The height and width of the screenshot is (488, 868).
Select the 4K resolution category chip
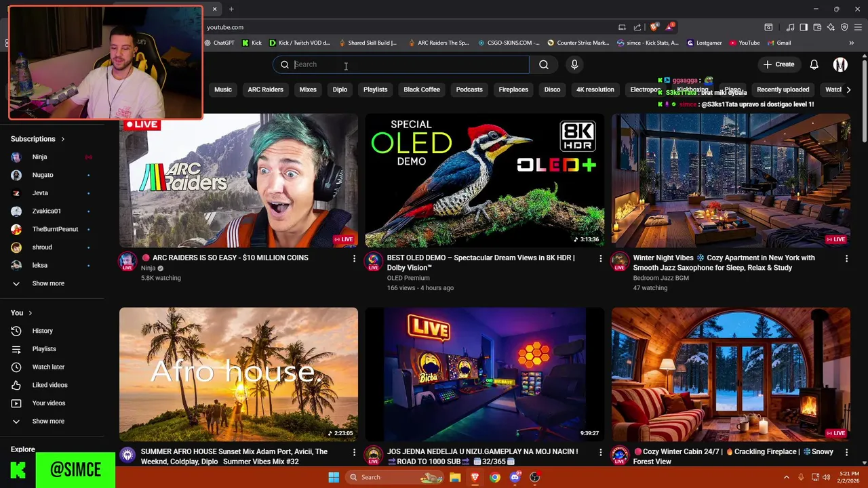[x=595, y=89]
